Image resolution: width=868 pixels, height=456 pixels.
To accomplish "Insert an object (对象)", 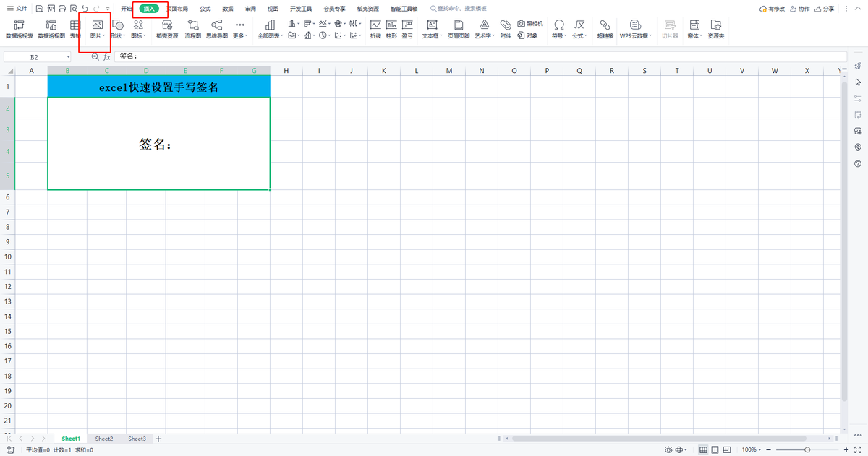I will [527, 35].
